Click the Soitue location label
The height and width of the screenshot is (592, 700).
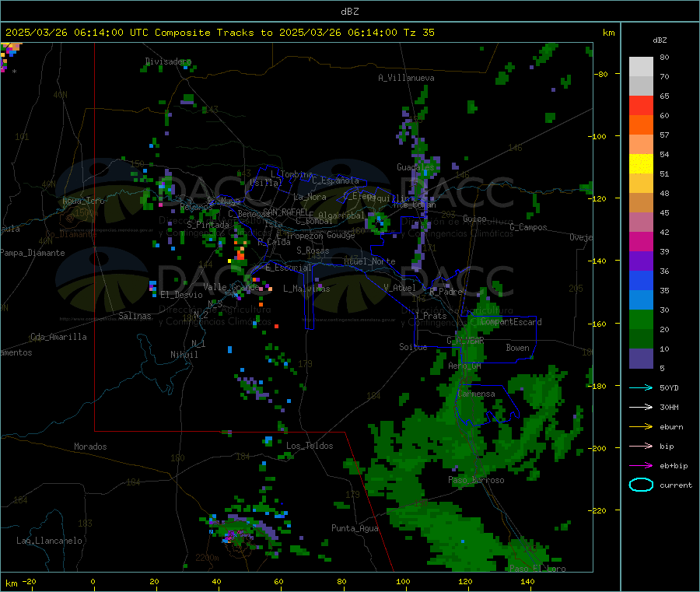click(x=413, y=346)
